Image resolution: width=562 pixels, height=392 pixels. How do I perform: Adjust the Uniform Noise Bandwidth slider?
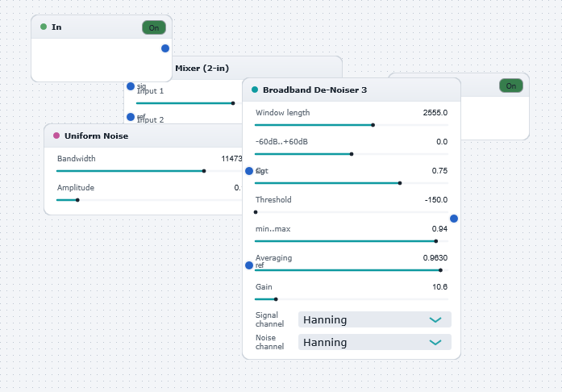[x=149, y=171]
